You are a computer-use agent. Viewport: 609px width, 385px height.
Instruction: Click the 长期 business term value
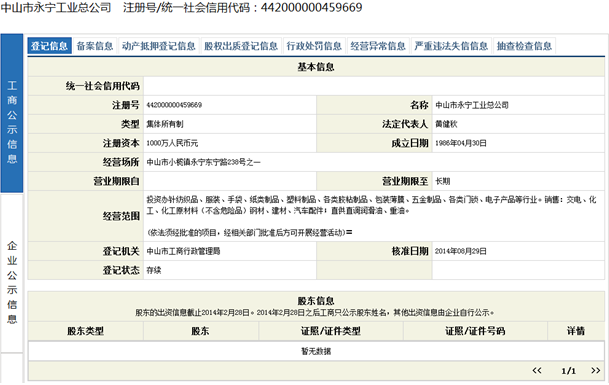point(442,181)
